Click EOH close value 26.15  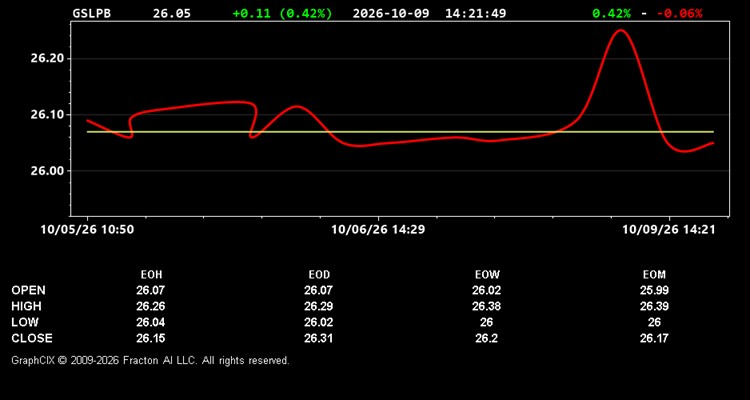click(151, 338)
